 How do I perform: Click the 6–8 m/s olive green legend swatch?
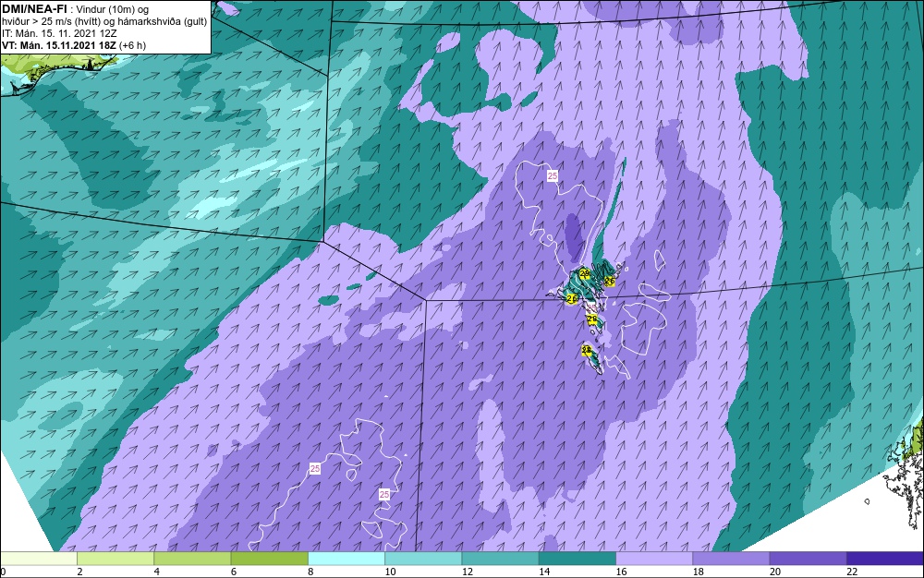tap(269, 558)
